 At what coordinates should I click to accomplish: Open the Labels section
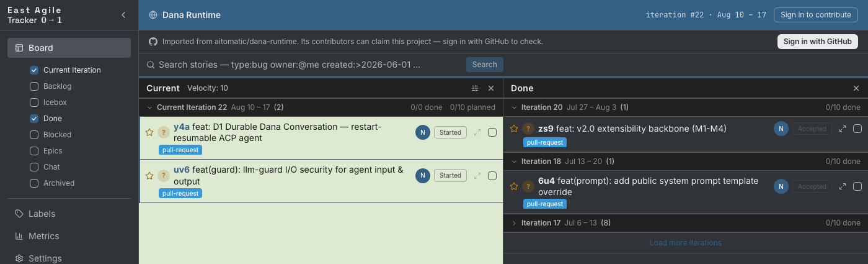point(69,214)
